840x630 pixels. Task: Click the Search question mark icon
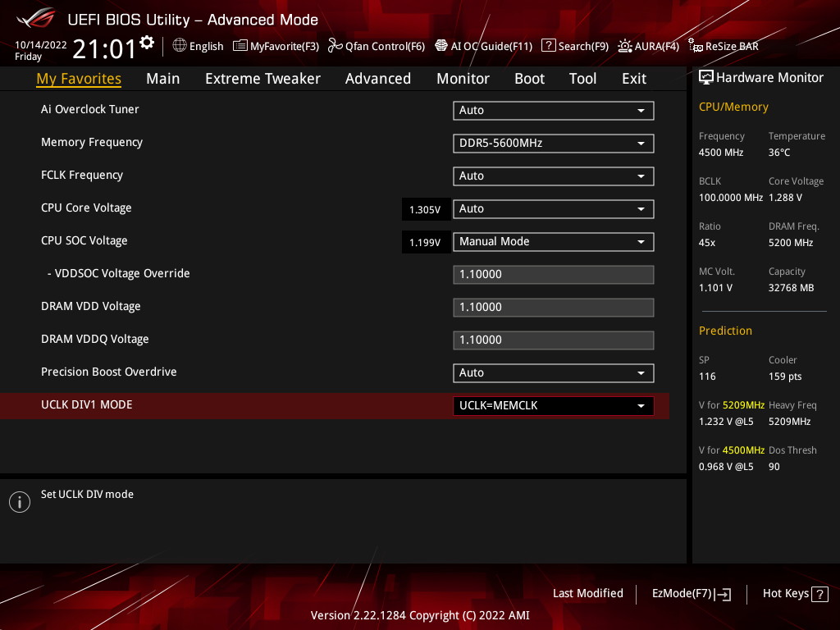[x=549, y=46]
